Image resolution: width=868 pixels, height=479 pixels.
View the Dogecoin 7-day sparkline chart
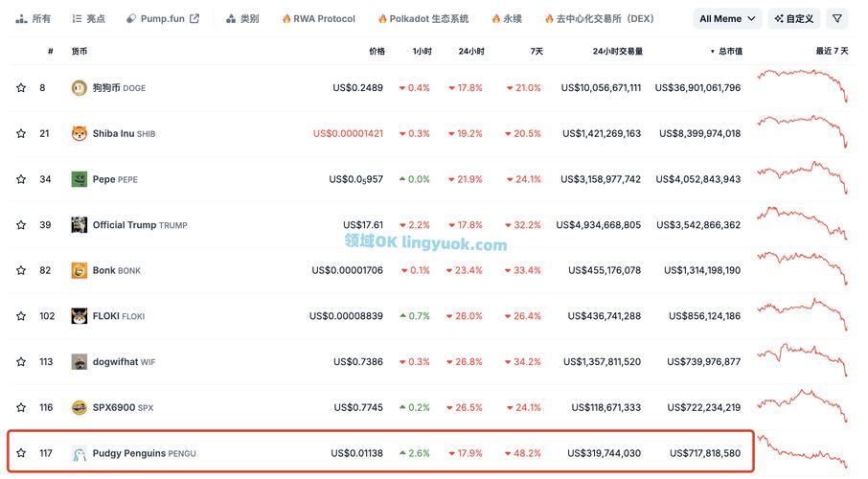coord(802,85)
